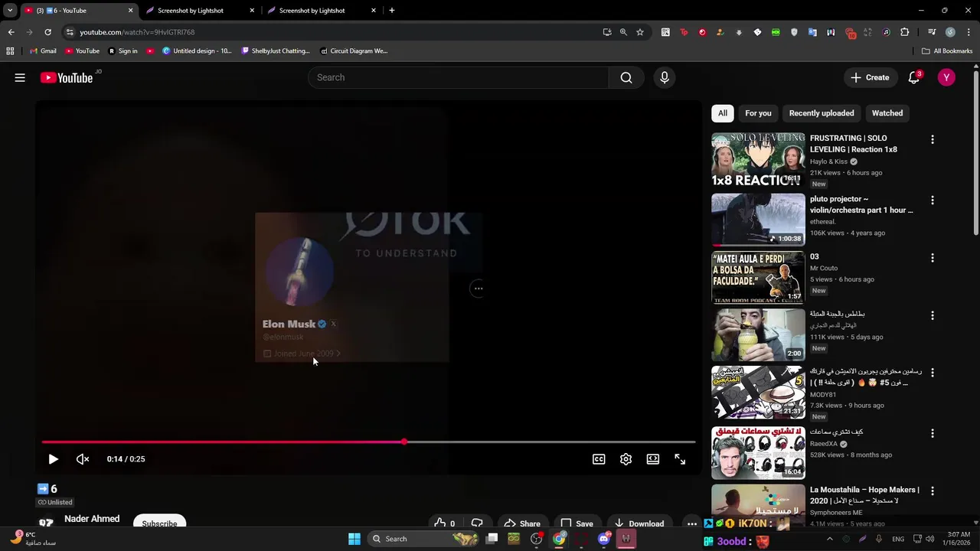
Task: Subscribe to Nader Ahmed
Action: coord(159,523)
